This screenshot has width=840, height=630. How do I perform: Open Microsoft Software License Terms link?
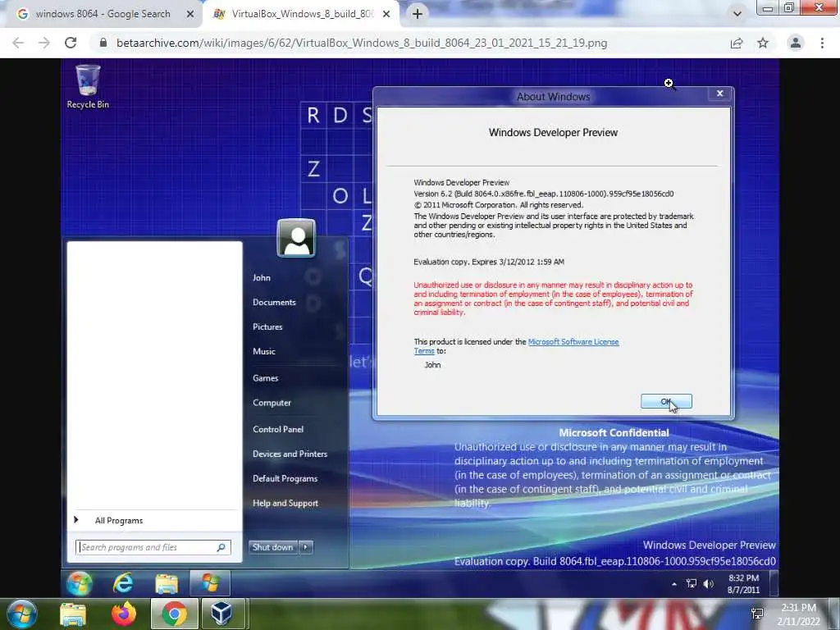coord(573,342)
